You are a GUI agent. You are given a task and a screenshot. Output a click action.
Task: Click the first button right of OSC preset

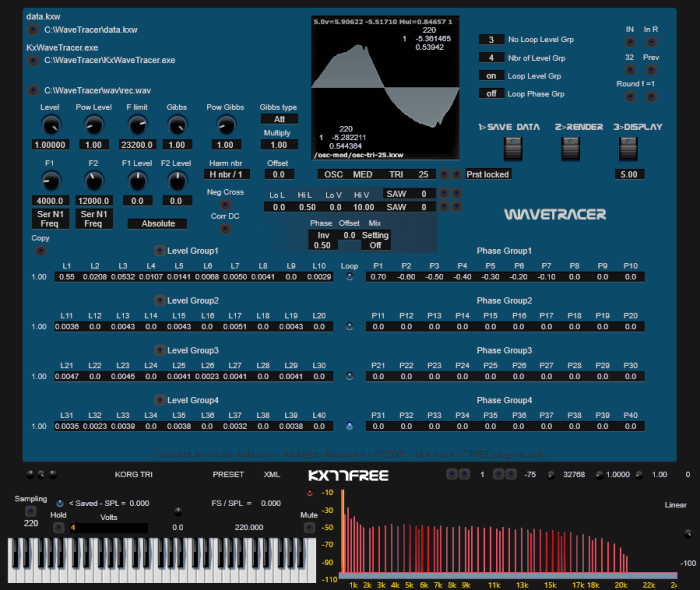click(444, 175)
